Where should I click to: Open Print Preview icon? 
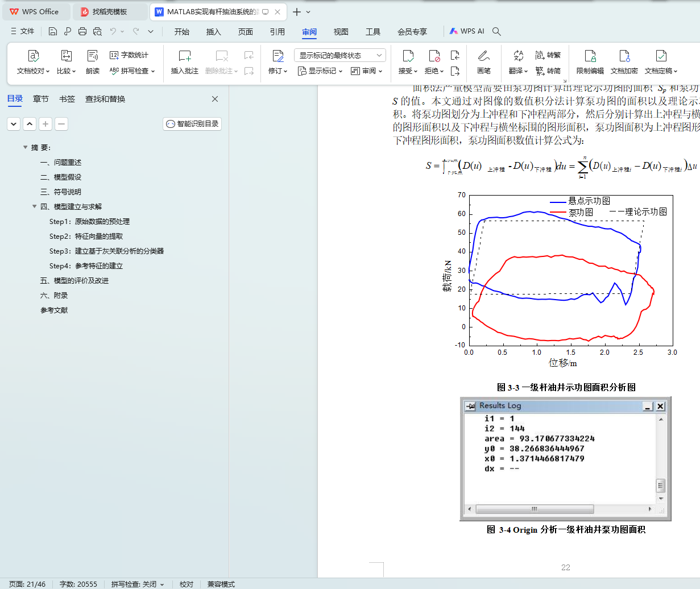click(x=97, y=31)
